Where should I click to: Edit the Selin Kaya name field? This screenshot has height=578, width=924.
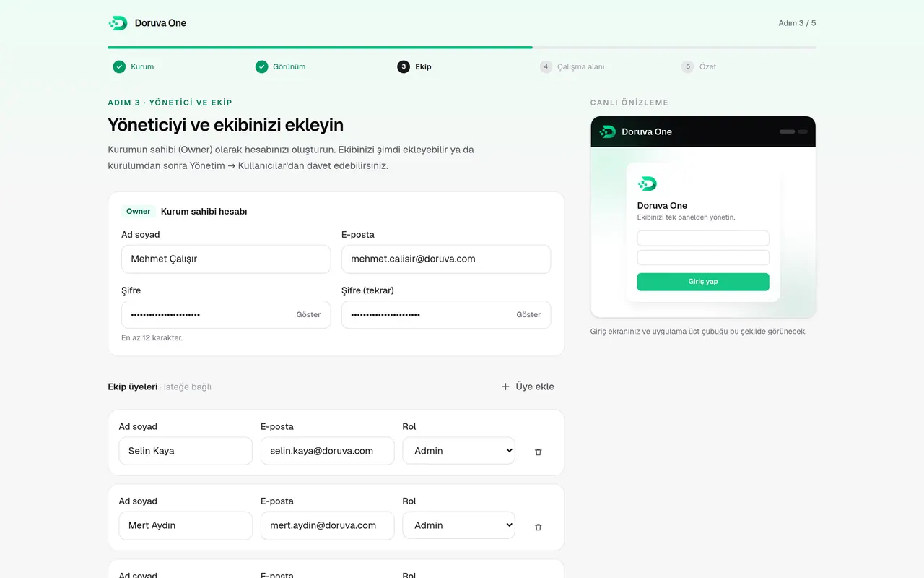click(x=186, y=451)
